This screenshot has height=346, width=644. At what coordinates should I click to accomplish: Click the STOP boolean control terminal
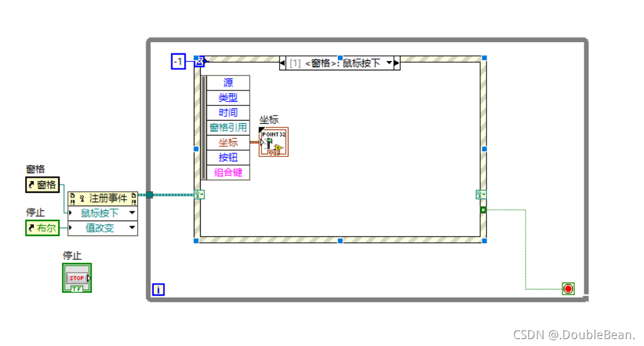click(77, 278)
